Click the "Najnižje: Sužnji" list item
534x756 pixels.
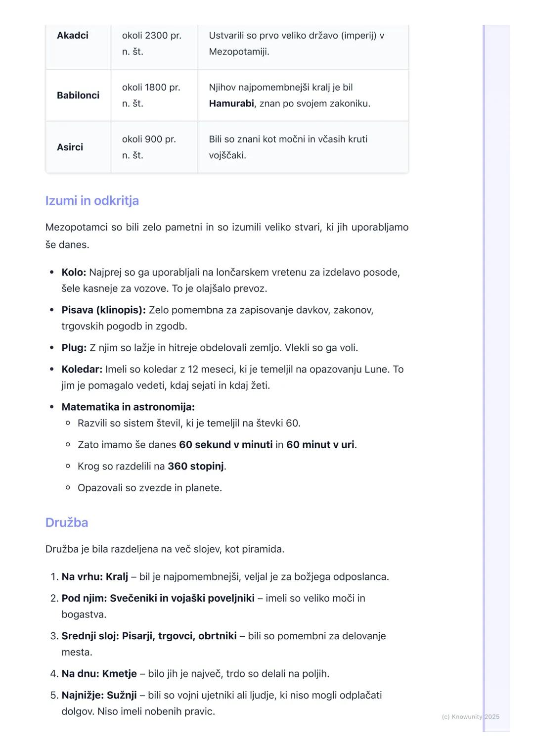pyautogui.click(x=99, y=696)
